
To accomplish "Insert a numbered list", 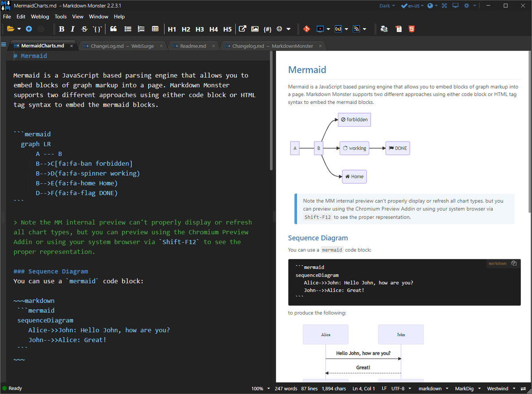I will point(141,29).
